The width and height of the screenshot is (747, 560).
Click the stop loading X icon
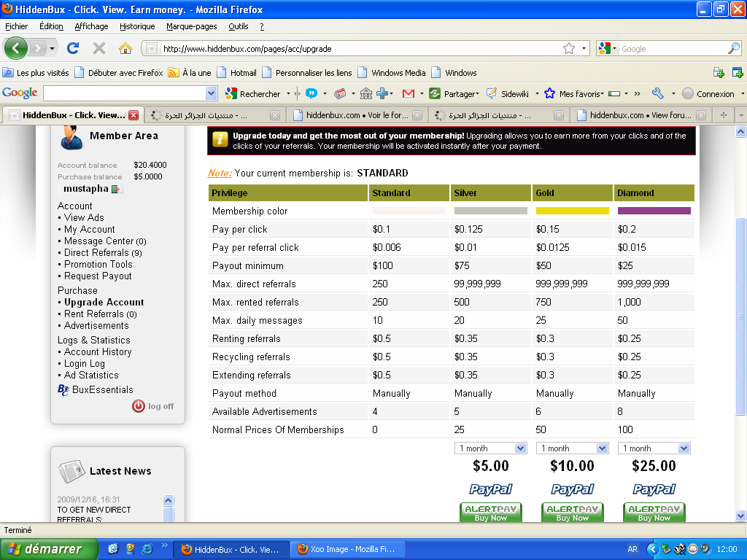[x=99, y=48]
